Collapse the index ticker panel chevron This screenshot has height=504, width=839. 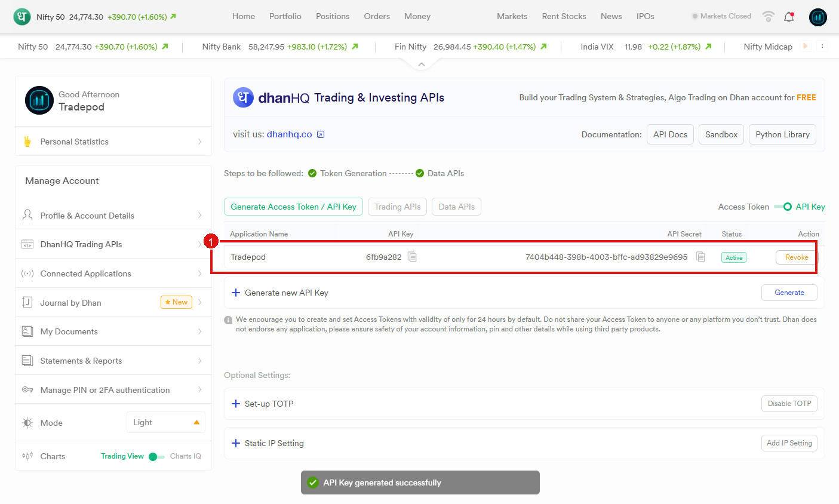pos(422,64)
